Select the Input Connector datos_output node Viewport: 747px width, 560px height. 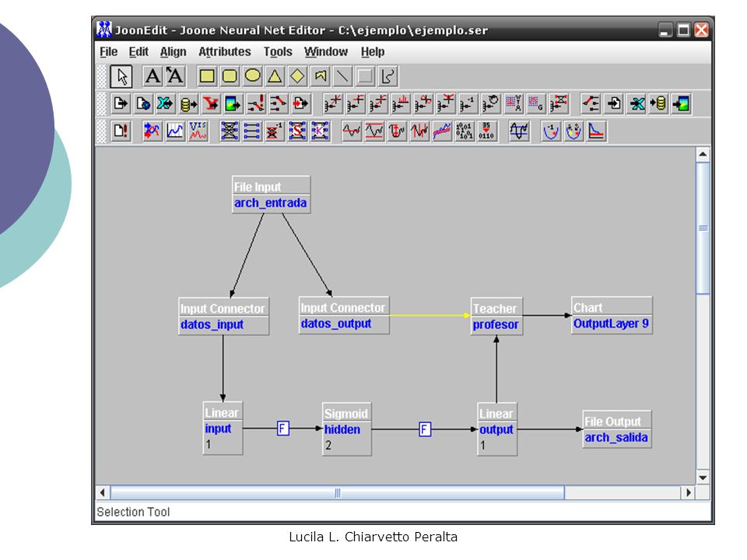click(x=344, y=315)
